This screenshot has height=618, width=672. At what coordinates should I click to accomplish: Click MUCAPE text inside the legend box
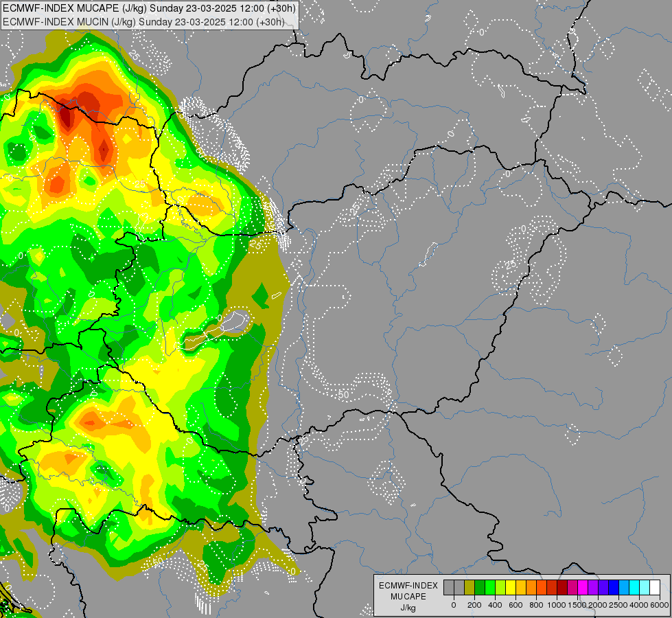(408, 597)
